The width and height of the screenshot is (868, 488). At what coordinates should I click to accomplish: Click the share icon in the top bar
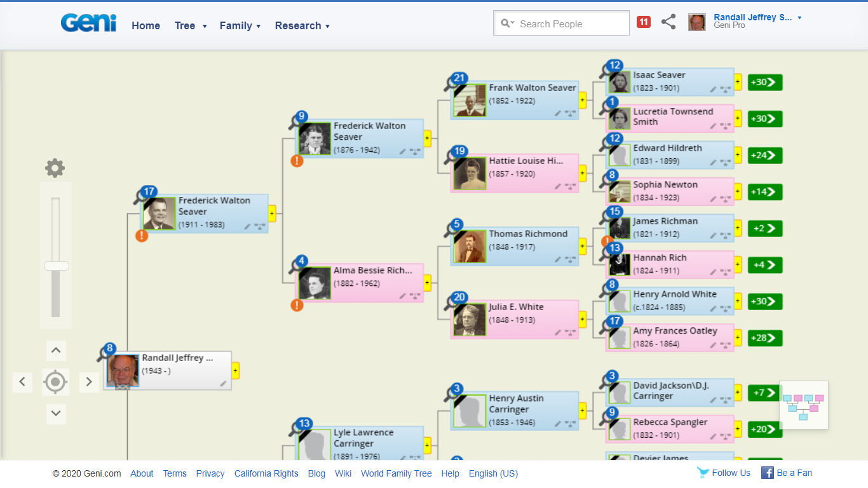point(668,22)
